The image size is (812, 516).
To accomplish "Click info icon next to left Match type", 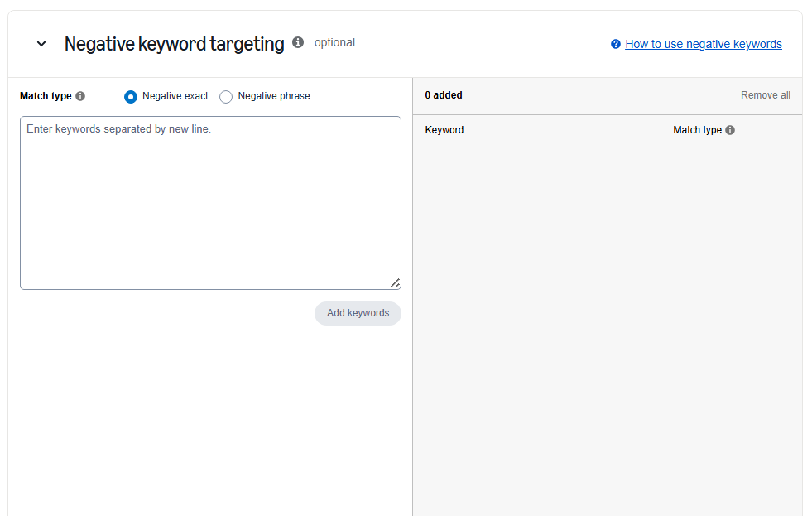I will click(x=80, y=96).
